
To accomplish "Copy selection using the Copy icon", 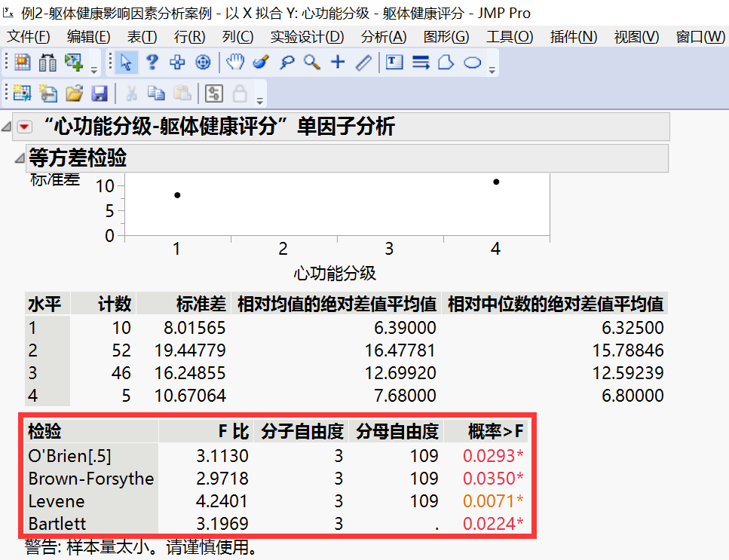I will pyautogui.click(x=155, y=93).
